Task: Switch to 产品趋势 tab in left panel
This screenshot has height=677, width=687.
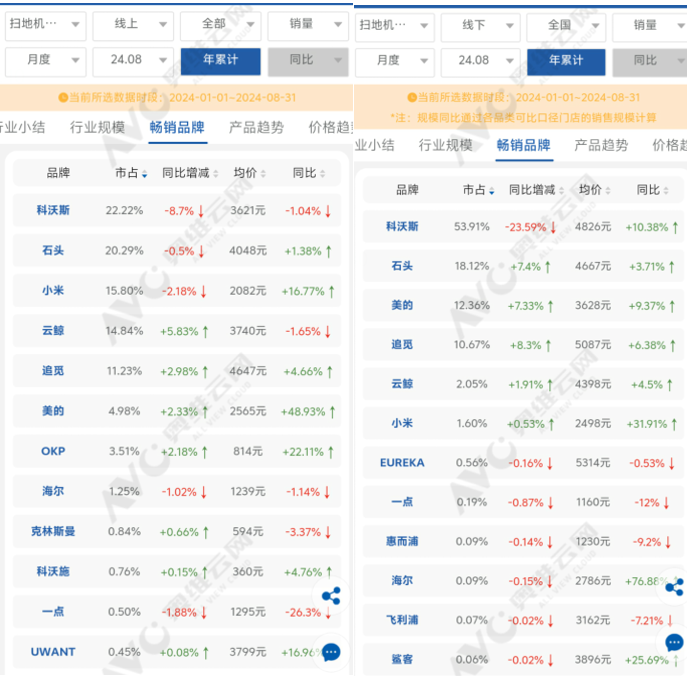Action: tap(256, 128)
